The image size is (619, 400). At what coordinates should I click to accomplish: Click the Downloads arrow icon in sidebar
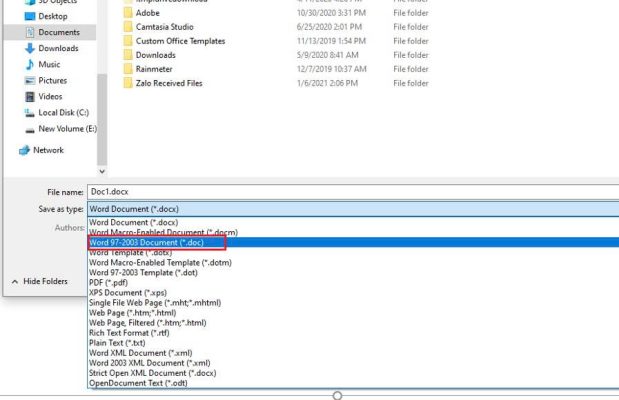(x=30, y=48)
